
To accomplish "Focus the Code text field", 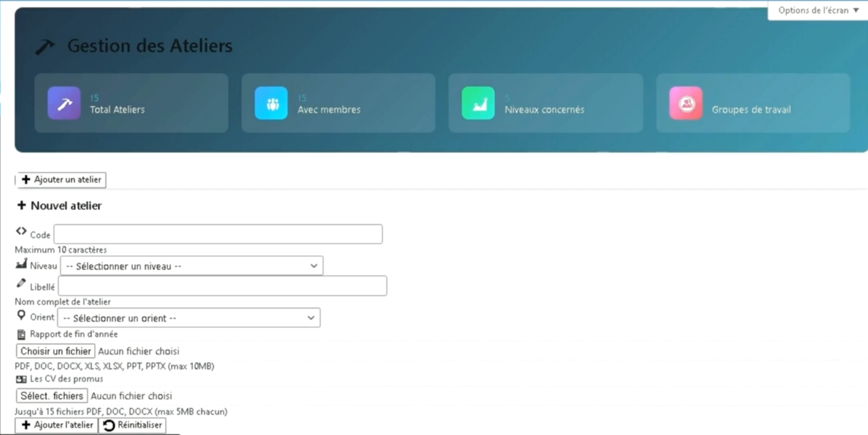I will point(218,234).
